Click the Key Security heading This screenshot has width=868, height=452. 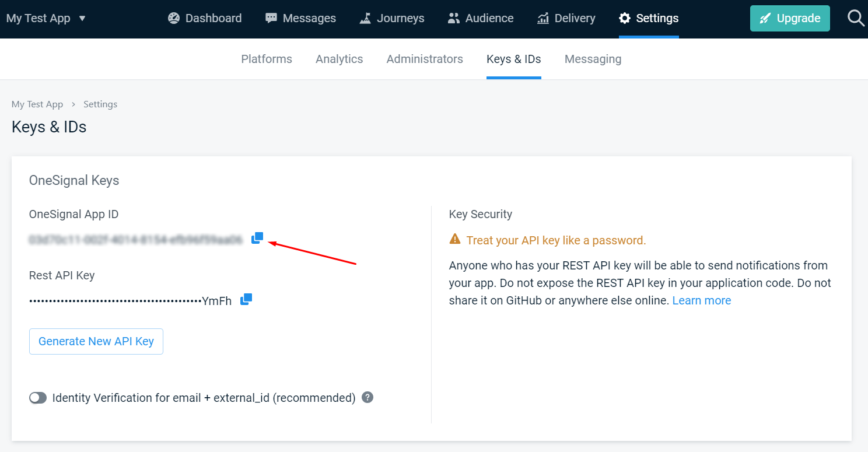coord(481,214)
